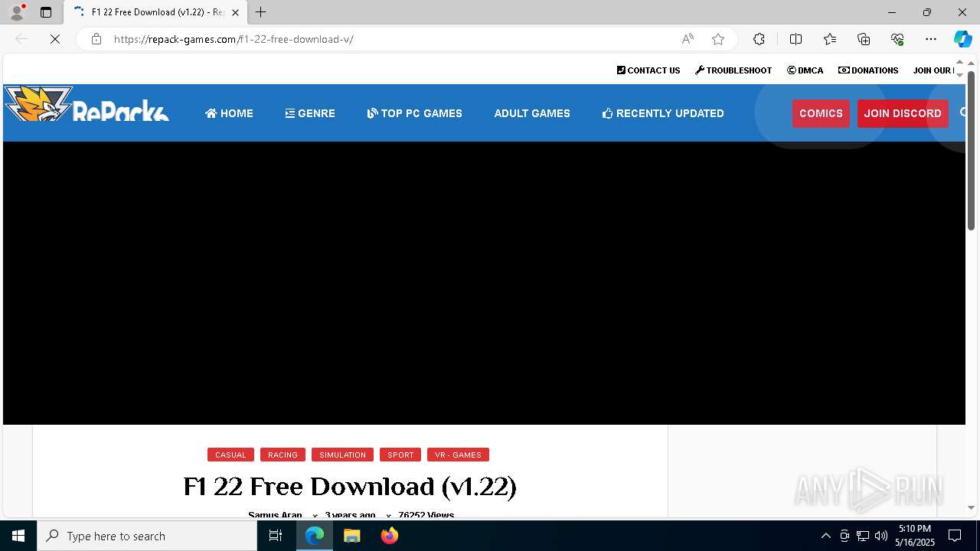Open the taskbar clock and date
The width and height of the screenshot is (980, 551).
click(x=915, y=536)
